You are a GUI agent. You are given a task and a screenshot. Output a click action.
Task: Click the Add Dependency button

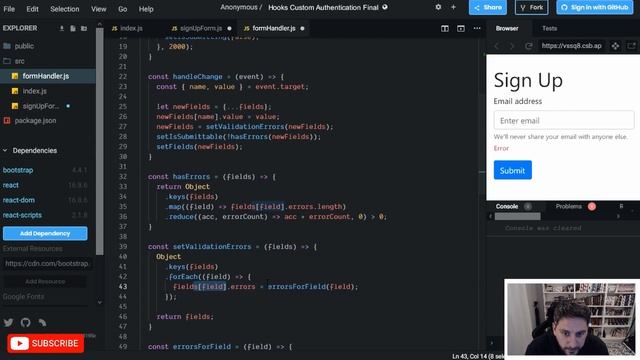click(x=45, y=233)
